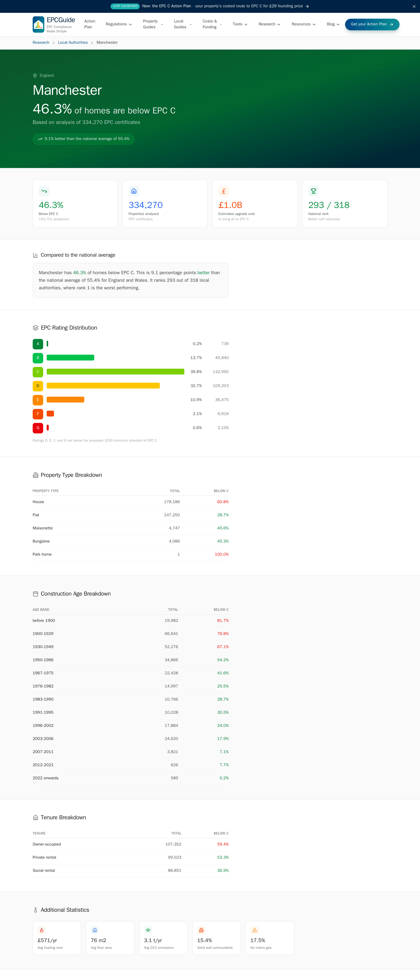
Task: Click the brick wall icon on Solid wall card
Action: tap(201, 930)
